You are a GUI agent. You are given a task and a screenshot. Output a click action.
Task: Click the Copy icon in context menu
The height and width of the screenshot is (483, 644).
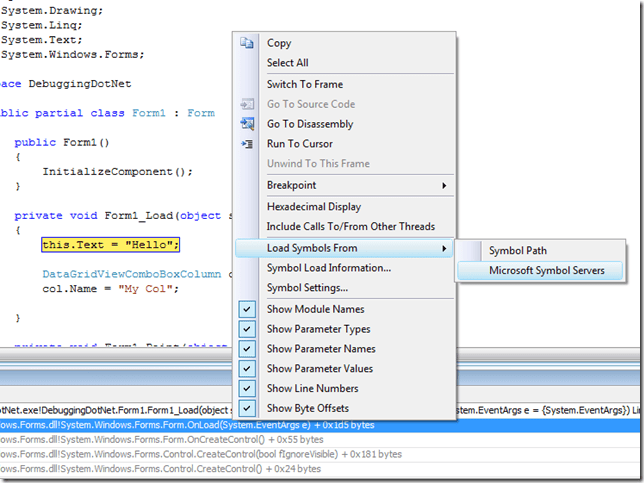click(x=248, y=43)
